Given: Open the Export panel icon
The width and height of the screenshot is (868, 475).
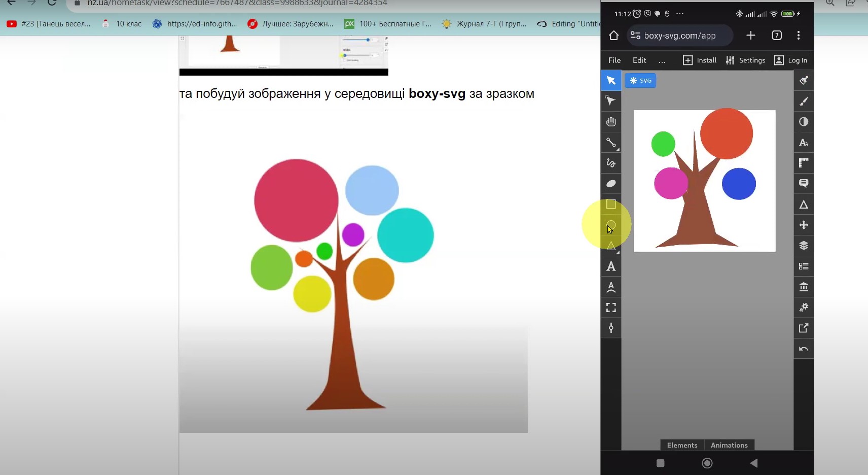Looking at the screenshot, I should [804, 328].
